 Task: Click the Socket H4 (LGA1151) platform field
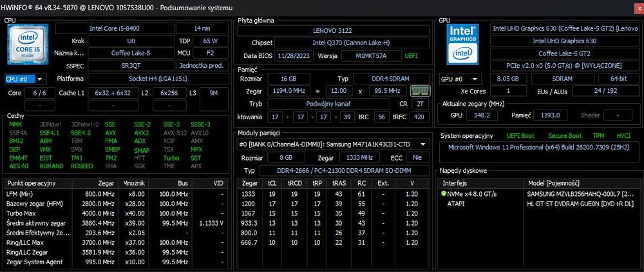pyautogui.click(x=158, y=79)
